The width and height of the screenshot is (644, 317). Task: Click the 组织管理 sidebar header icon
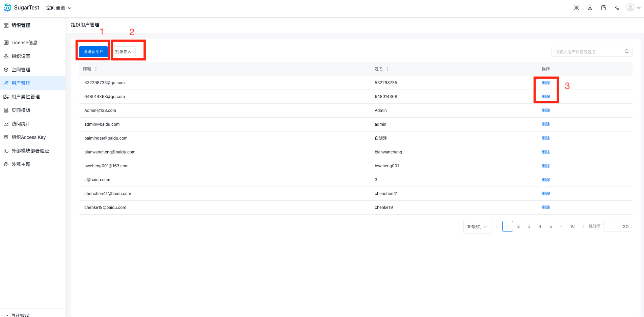pos(6,25)
